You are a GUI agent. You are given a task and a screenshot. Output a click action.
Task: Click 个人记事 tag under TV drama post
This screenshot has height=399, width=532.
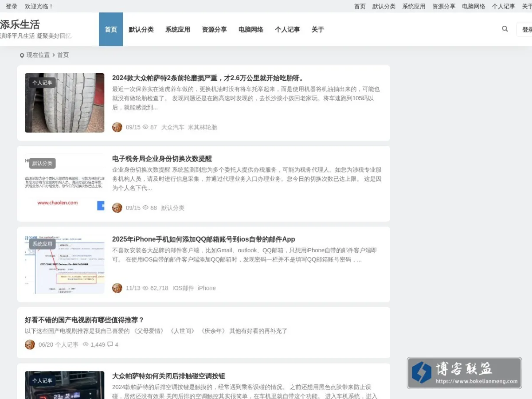[66, 344]
